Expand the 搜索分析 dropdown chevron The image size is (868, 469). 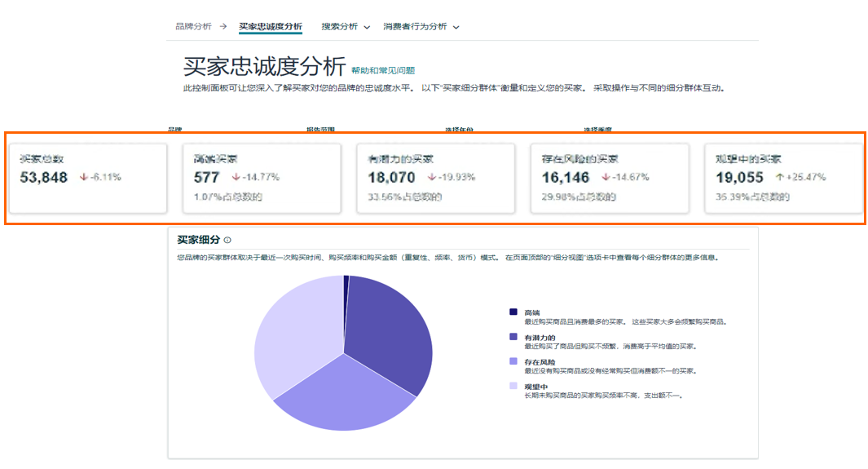pyautogui.click(x=367, y=27)
